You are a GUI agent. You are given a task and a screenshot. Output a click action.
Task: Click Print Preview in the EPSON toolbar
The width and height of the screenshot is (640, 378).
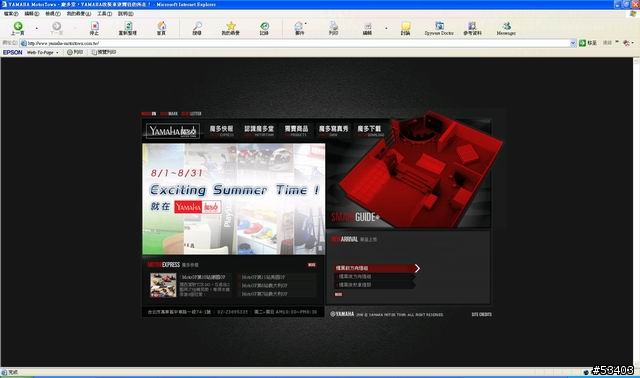click(x=104, y=52)
